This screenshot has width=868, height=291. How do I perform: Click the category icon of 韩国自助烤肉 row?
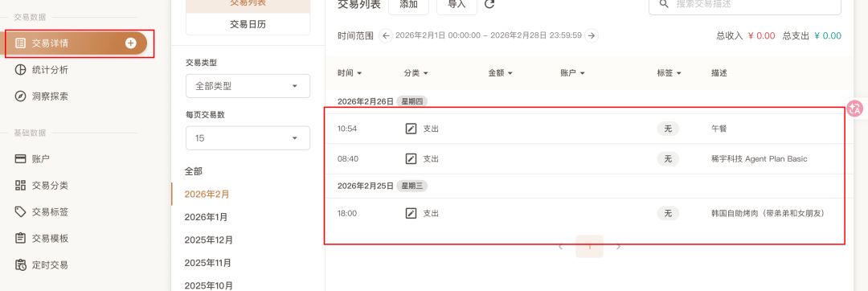(411, 213)
